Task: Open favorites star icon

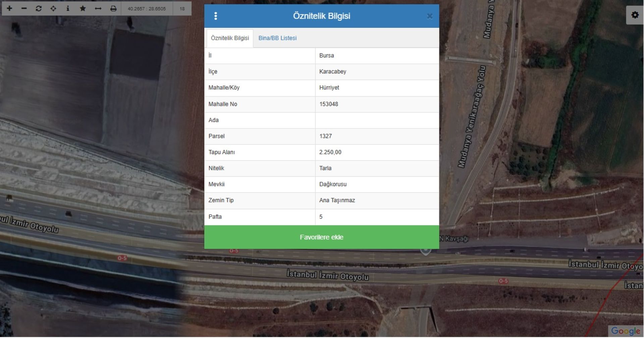Action: click(x=83, y=8)
